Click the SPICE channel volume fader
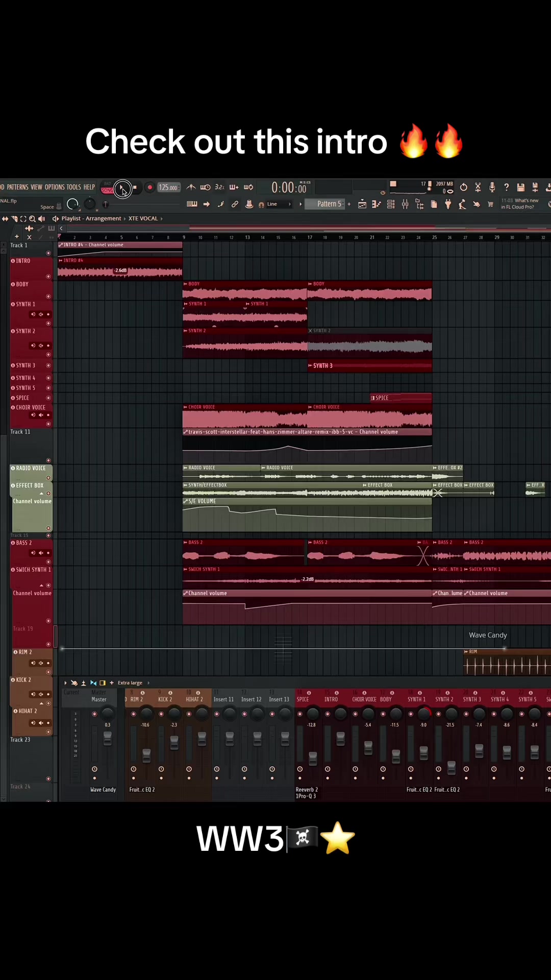Screen dimensions: 551x980 [313, 758]
